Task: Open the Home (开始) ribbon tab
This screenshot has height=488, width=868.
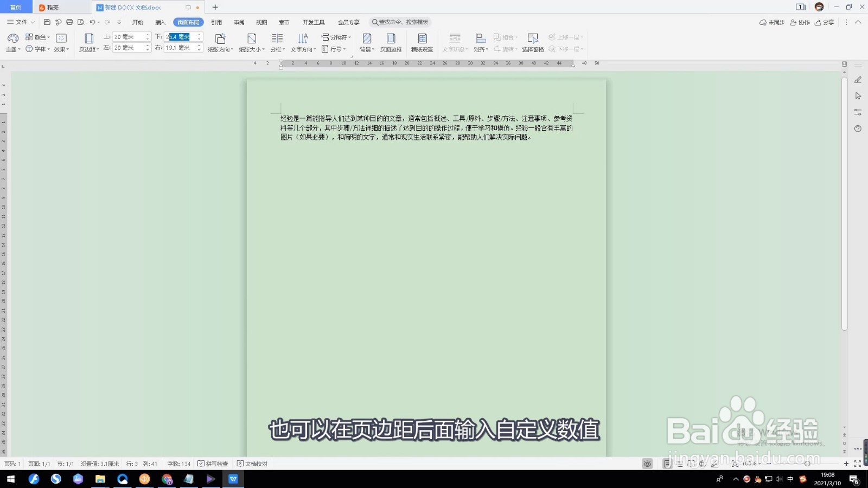Action: [138, 22]
